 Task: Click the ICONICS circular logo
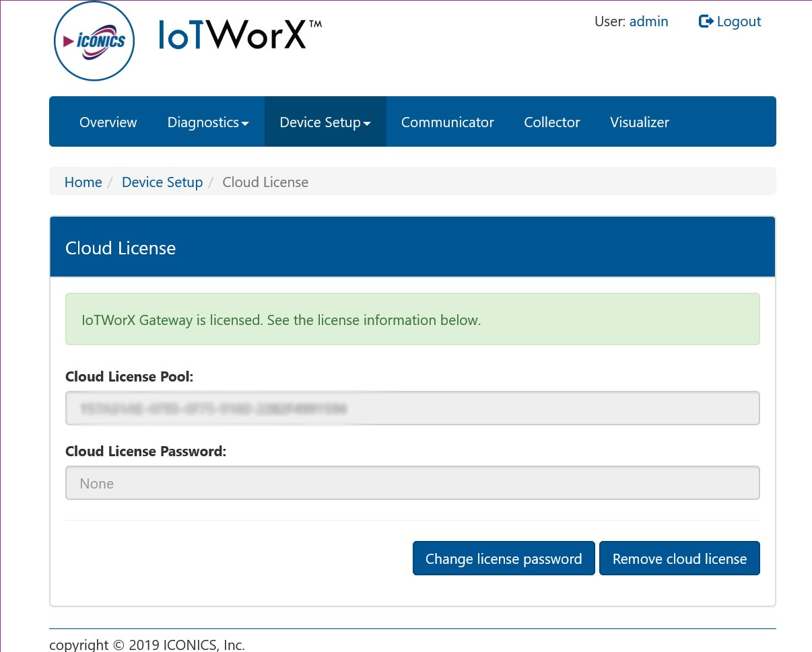click(x=94, y=41)
